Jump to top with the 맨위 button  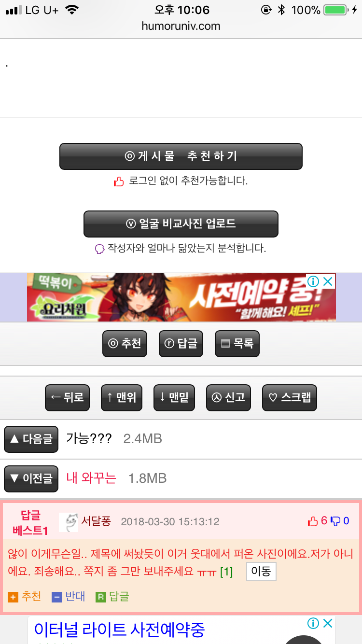coord(122,398)
